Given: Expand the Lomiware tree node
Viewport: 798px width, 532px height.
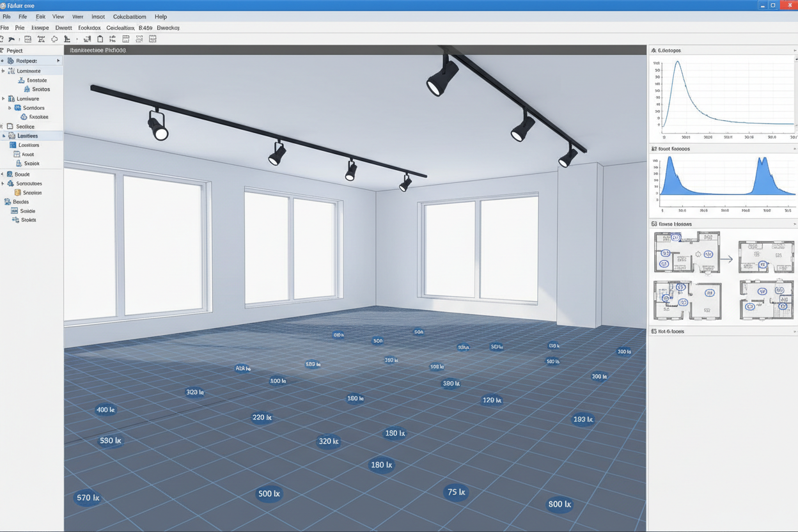Looking at the screenshot, I should point(4,99).
